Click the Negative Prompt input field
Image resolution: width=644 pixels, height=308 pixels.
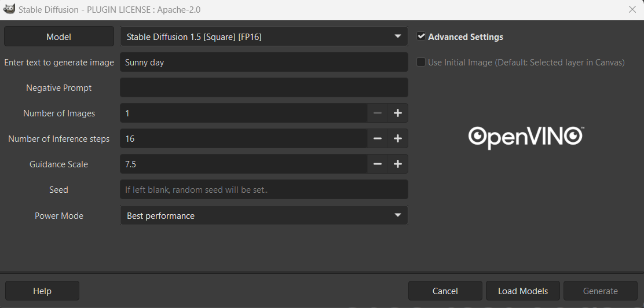pyautogui.click(x=264, y=88)
